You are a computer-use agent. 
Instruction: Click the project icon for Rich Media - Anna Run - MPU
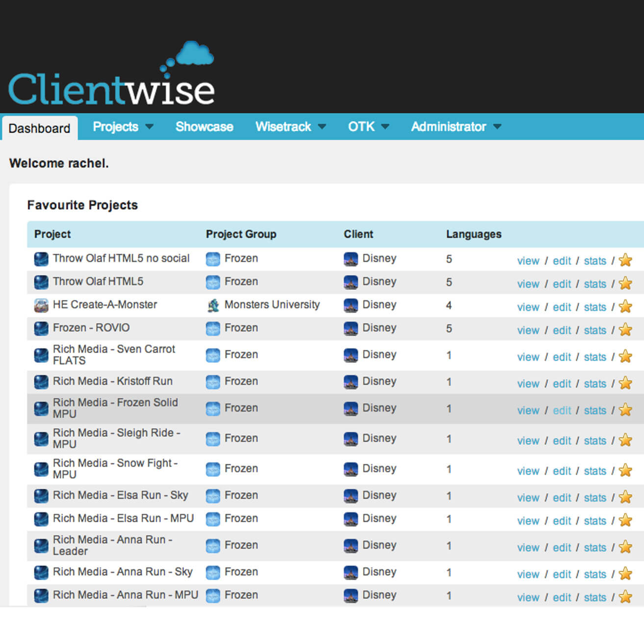click(x=41, y=596)
